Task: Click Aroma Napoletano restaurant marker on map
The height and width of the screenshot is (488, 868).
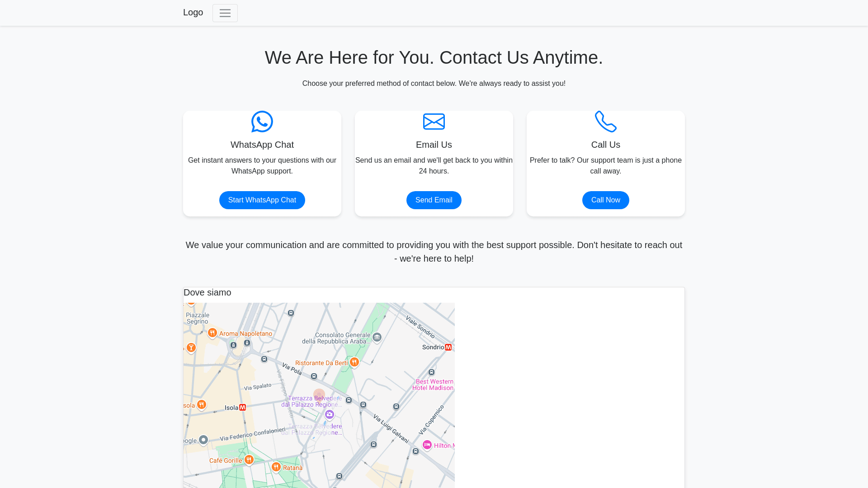Action: 212,333
